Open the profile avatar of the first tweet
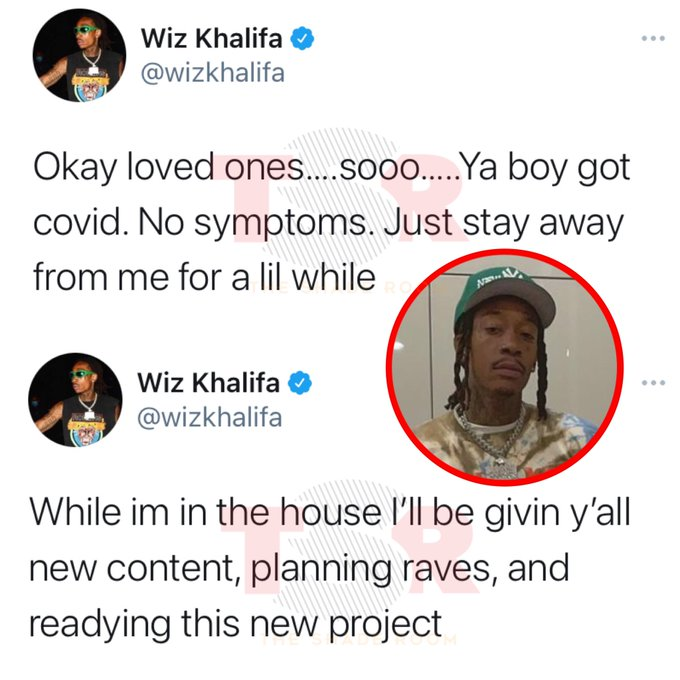680x680 pixels. [79, 55]
